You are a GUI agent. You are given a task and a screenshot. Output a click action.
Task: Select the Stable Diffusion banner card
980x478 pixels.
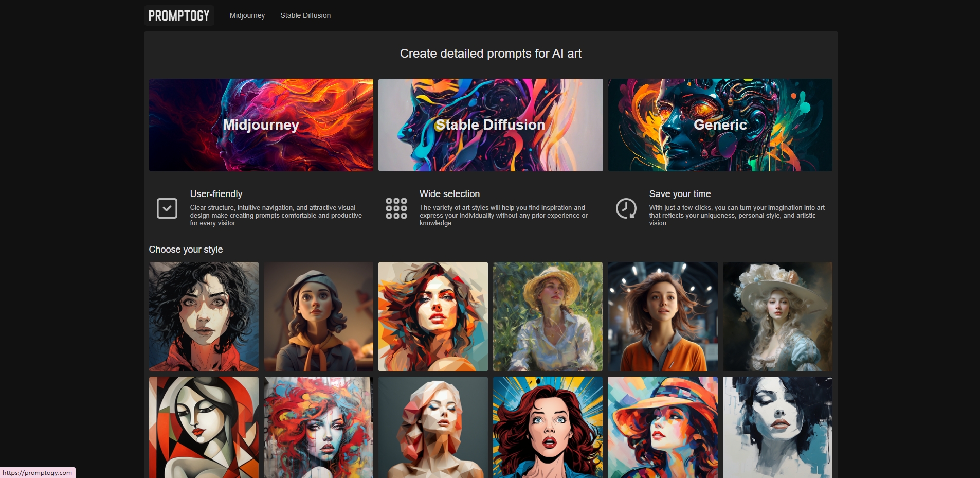(491, 125)
